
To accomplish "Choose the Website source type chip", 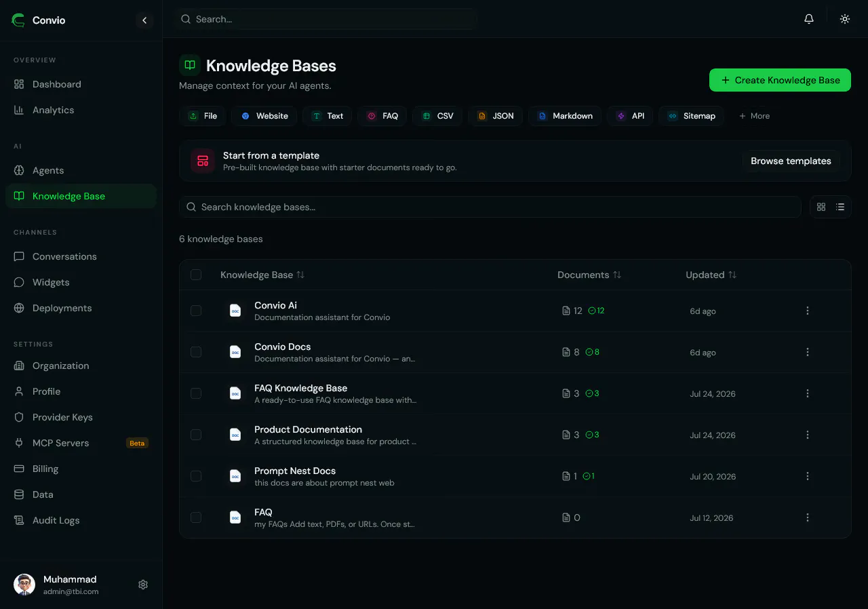I will (x=264, y=116).
